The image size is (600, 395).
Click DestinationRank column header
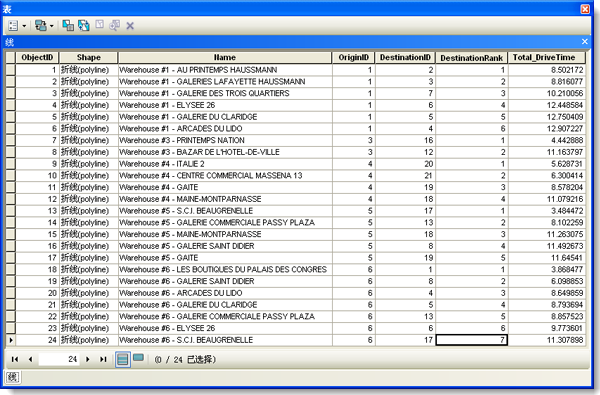471,57
